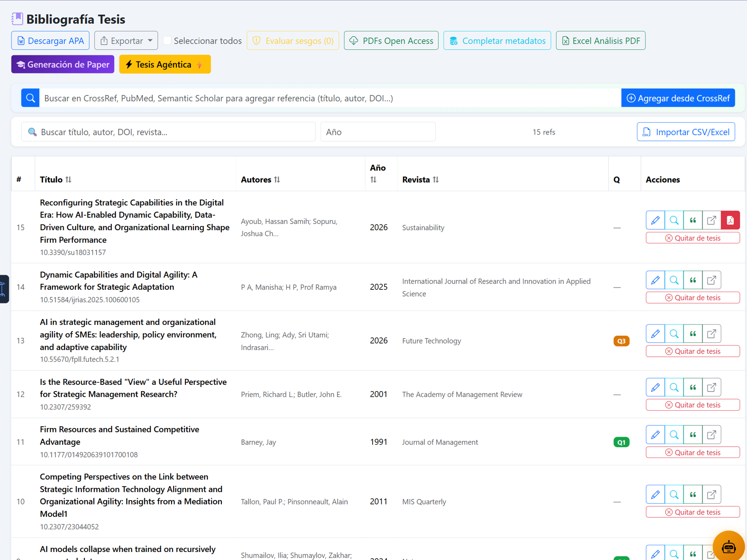The image size is (747, 560).
Task: Click magnifier icon for MIS Quarterly row
Action: click(674, 494)
